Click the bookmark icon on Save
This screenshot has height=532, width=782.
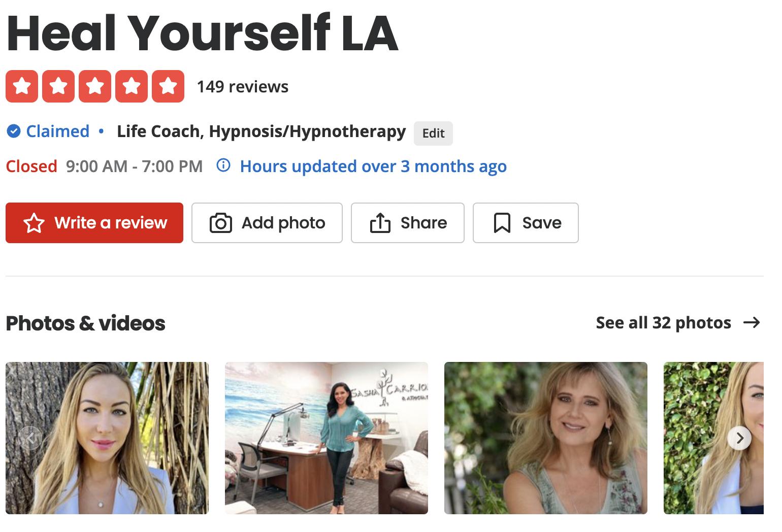click(502, 223)
